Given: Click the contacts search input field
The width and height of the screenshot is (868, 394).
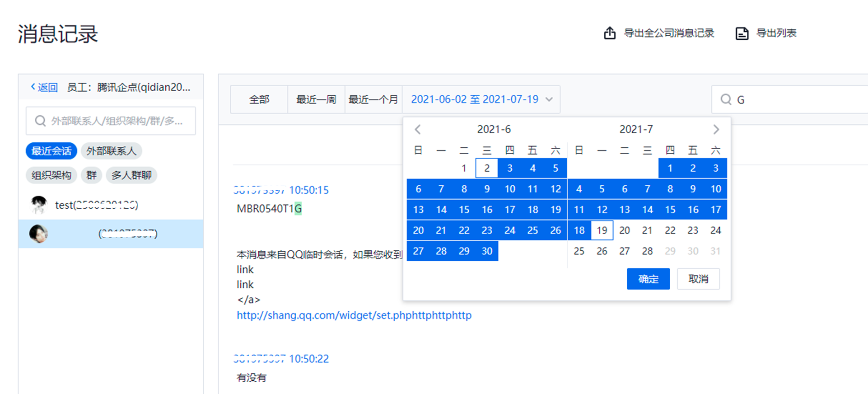Looking at the screenshot, I should (x=117, y=121).
